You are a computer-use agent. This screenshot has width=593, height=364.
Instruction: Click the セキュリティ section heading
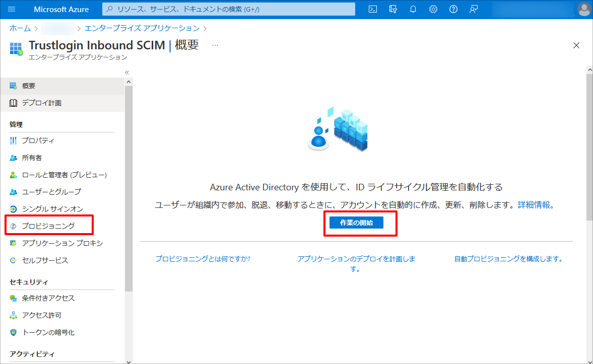click(29, 282)
